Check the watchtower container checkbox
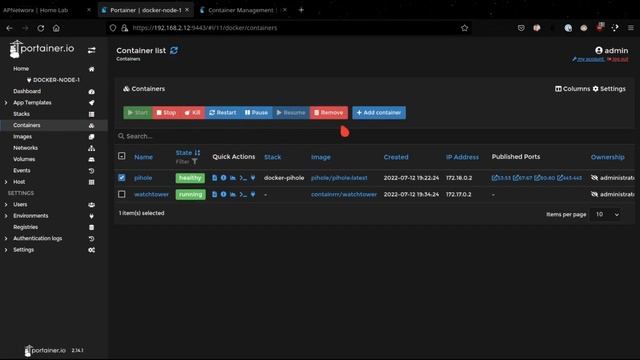 [x=122, y=194]
